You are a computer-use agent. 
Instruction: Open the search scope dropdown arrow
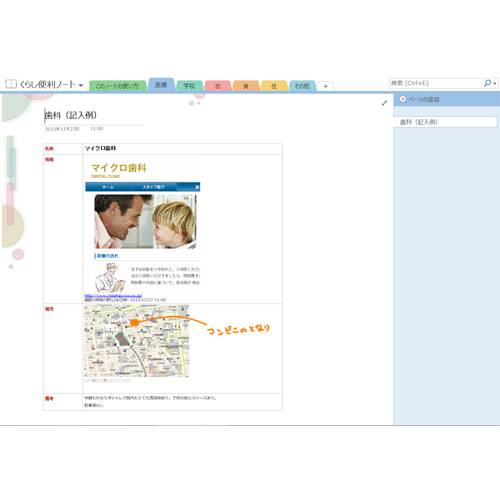(x=495, y=83)
